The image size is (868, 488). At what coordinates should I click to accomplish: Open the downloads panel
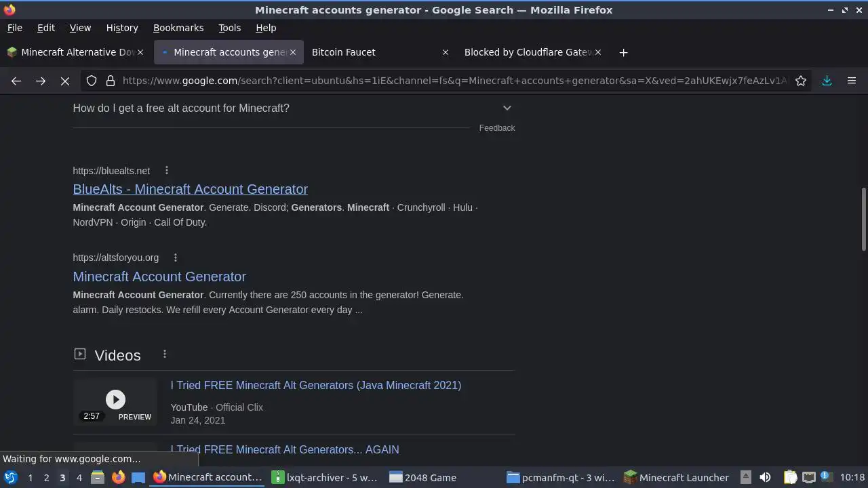827,81
